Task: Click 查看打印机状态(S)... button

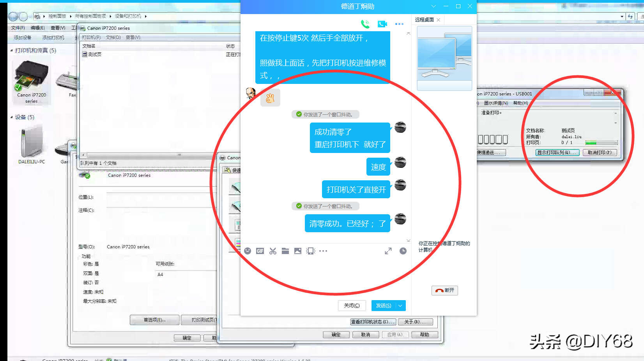Action: coord(373,322)
